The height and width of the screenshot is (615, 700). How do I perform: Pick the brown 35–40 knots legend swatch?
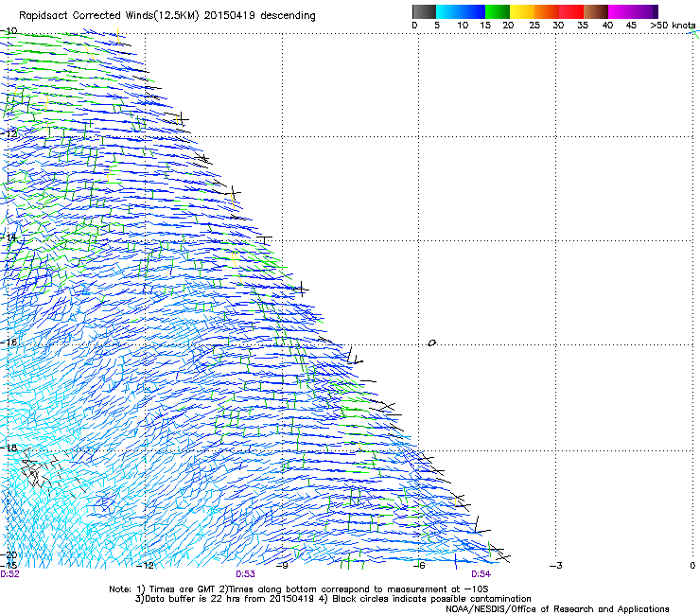point(596,11)
